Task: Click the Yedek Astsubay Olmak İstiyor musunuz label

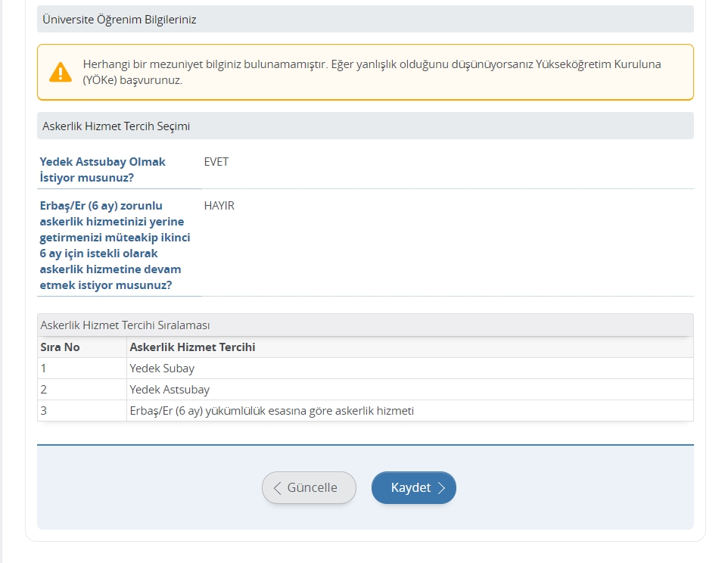Action: coord(103,170)
